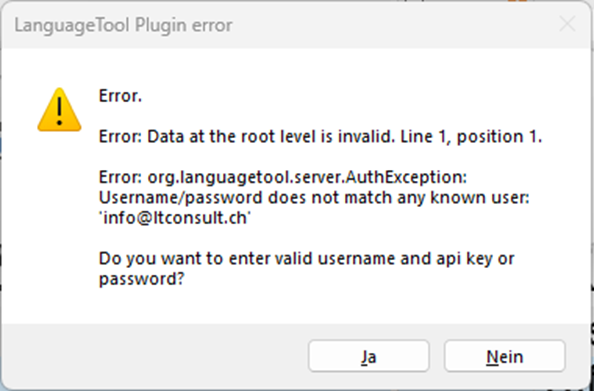
Task: Click the org.languagetool.server.AuthException line
Action: (283, 178)
